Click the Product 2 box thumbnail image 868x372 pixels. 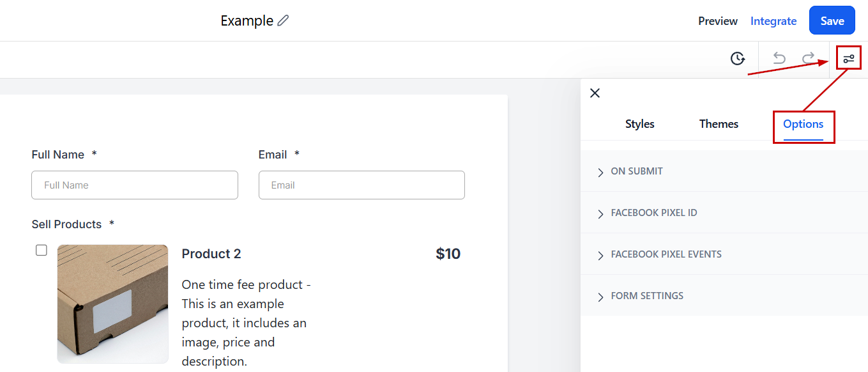coord(112,304)
